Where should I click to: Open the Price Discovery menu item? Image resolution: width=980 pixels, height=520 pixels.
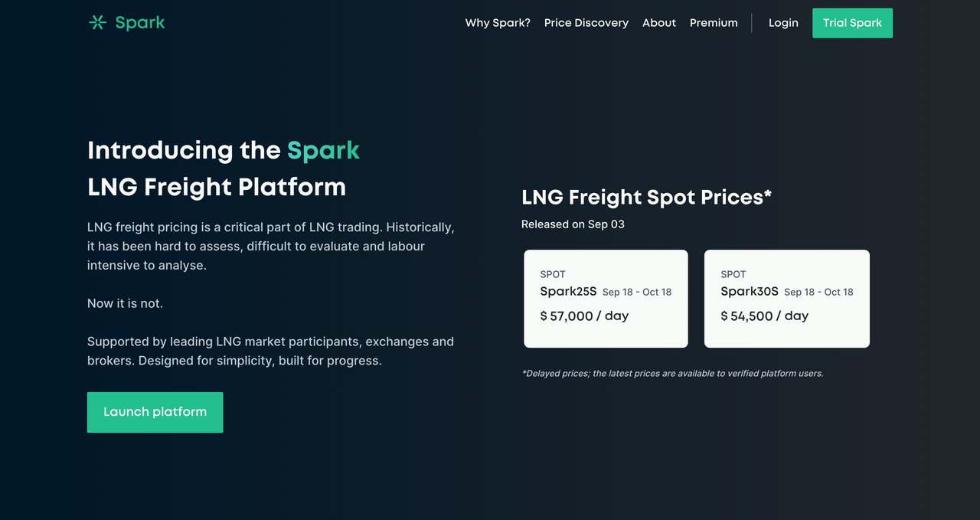[x=586, y=23]
